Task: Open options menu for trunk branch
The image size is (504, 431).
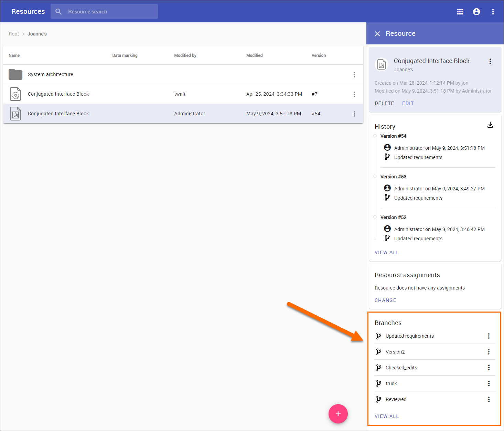Action: [489, 383]
